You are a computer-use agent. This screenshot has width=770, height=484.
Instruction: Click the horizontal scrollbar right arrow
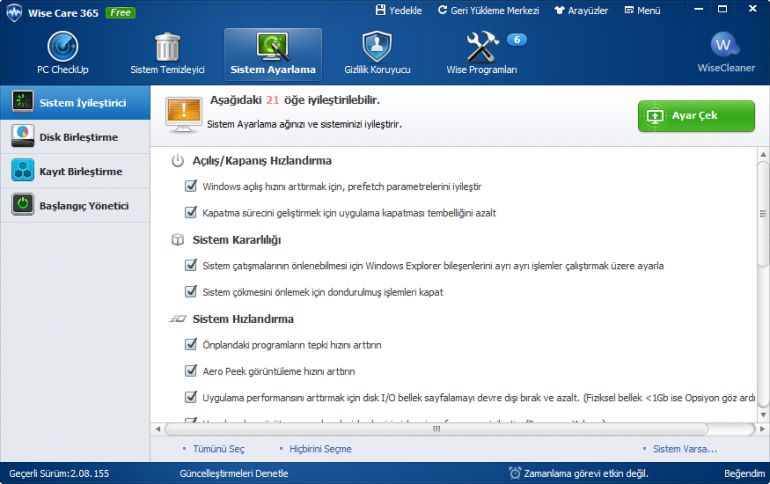[762, 429]
